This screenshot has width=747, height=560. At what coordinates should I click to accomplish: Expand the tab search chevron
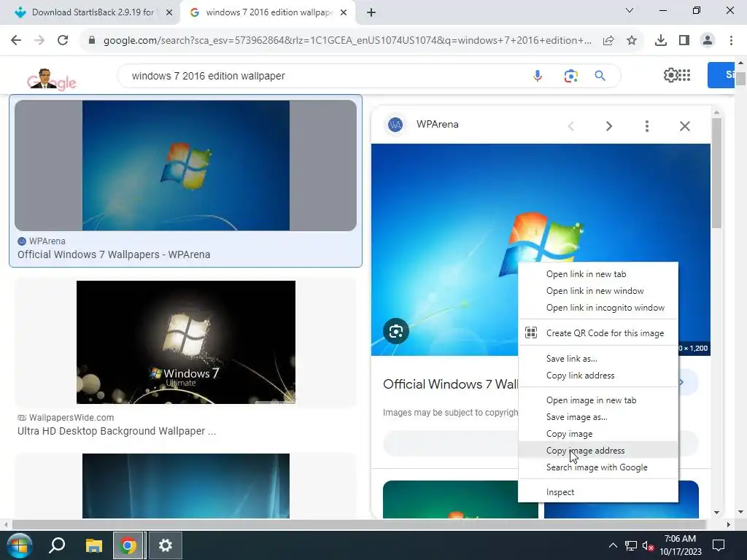[630, 10]
